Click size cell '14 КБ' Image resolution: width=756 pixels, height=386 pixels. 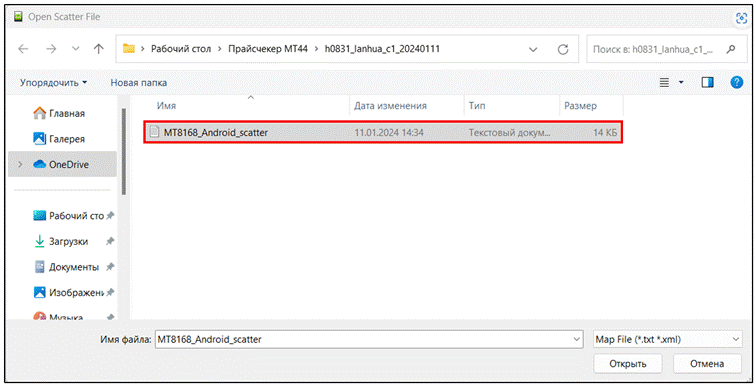[605, 133]
